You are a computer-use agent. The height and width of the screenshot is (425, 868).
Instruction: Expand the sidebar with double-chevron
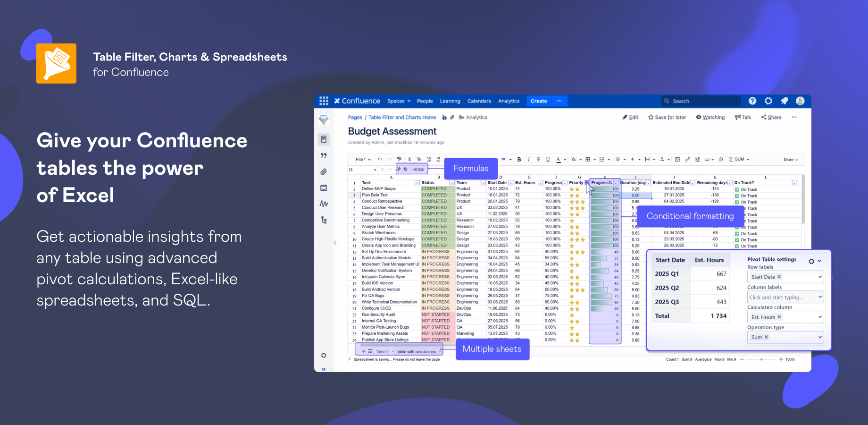324,369
